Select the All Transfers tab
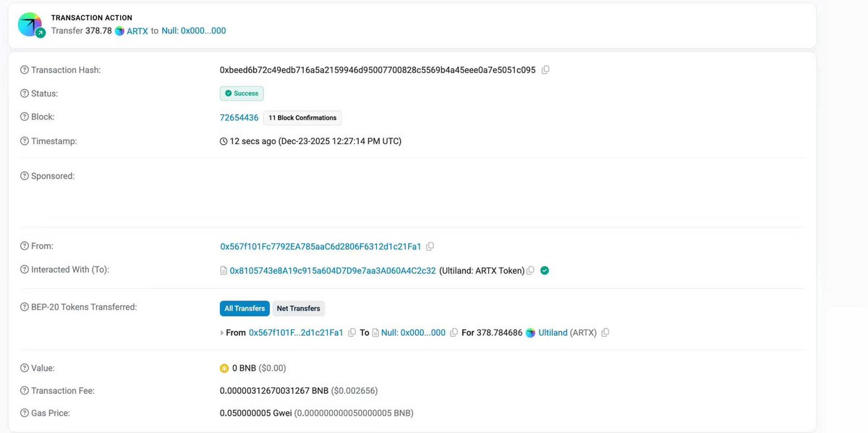The image size is (868, 433). pos(244,308)
